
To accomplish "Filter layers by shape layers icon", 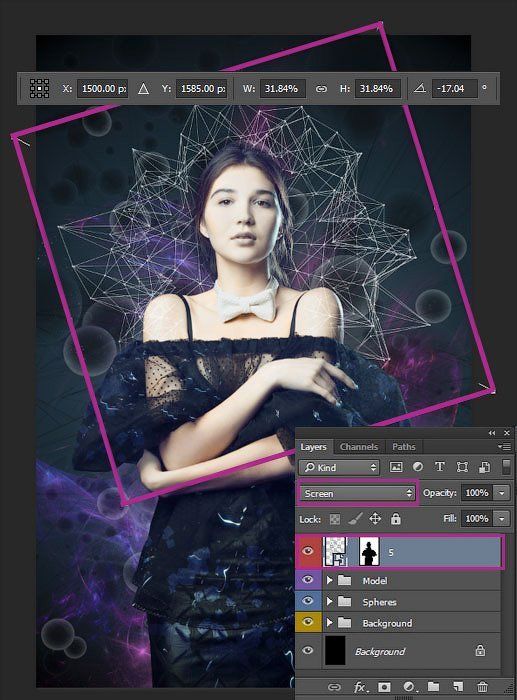I will (x=462, y=467).
